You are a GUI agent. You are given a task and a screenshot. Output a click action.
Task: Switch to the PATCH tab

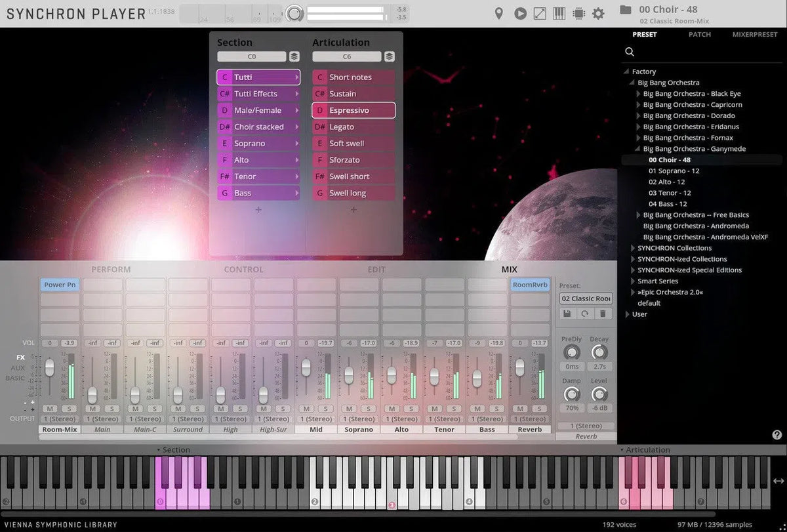pyautogui.click(x=699, y=35)
